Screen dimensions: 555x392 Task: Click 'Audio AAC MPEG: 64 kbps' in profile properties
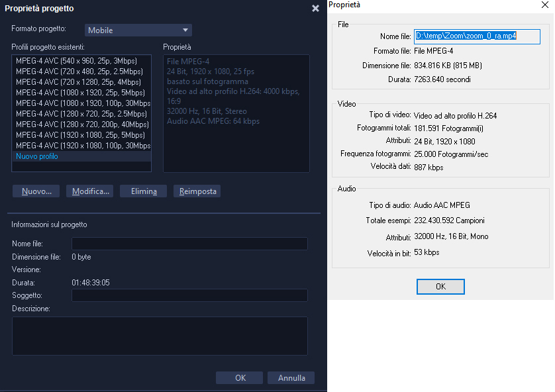[213, 121]
